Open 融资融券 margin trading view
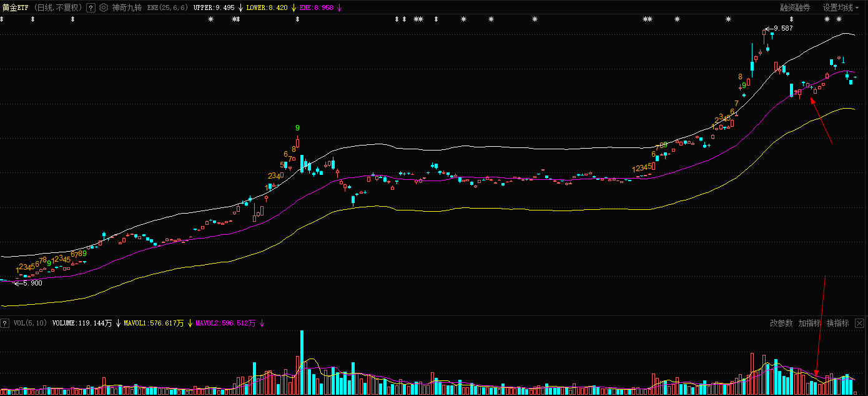868x396 pixels. [x=795, y=8]
